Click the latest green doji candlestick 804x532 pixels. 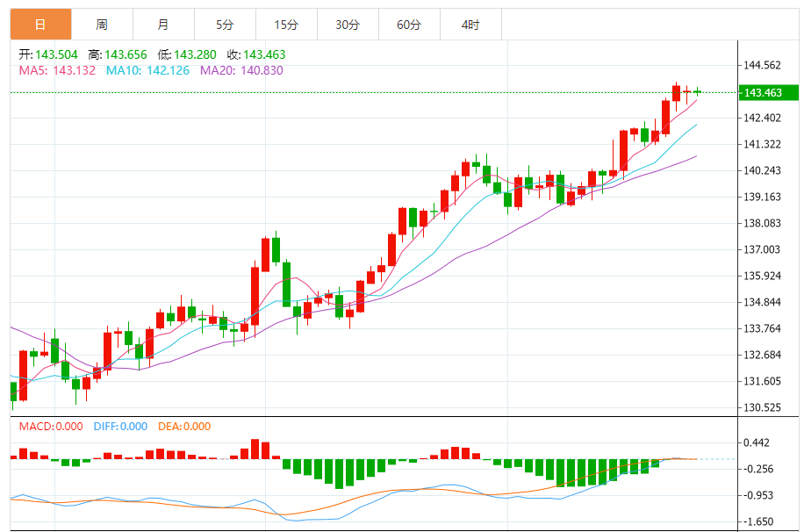(697, 92)
